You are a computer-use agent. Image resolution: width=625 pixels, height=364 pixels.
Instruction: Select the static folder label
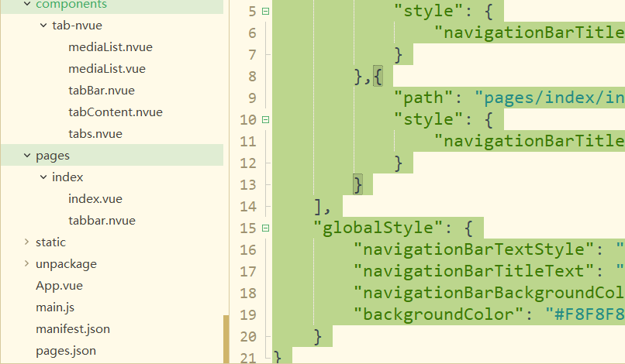pyautogui.click(x=50, y=242)
